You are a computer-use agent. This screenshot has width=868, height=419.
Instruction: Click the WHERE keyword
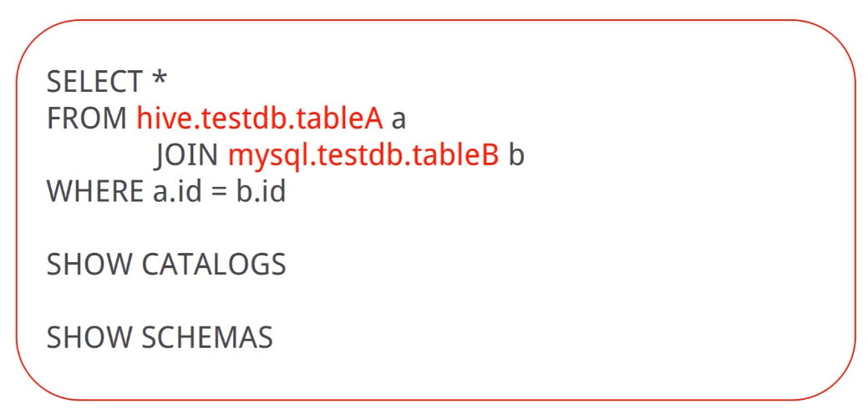(94, 192)
